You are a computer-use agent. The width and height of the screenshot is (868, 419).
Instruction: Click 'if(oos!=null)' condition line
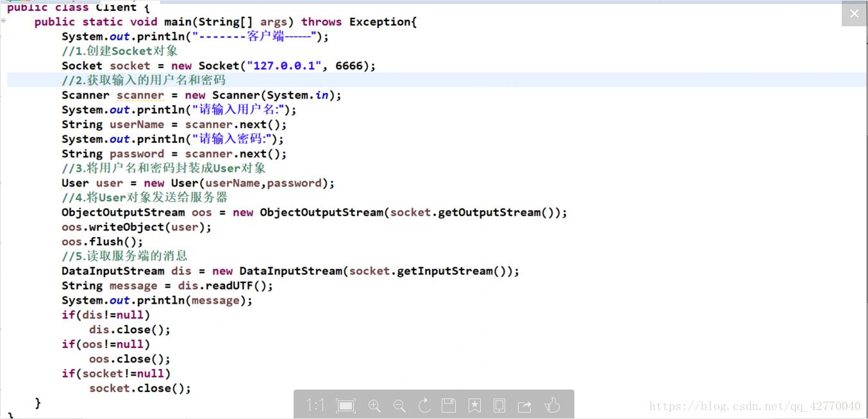pos(106,345)
